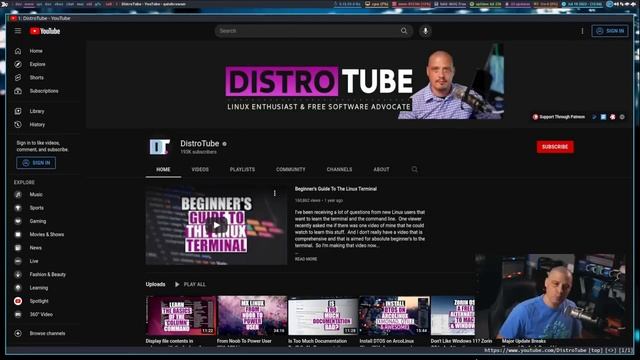Open the ABOUT tab
The width and height of the screenshot is (640, 360).
[x=381, y=169]
